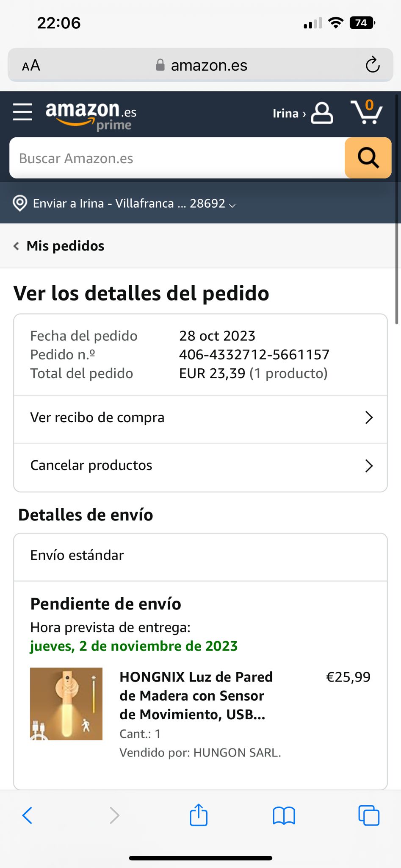Open the HONGNIX wall light product thumbnail
Screen dimensions: 401x868
point(66,704)
